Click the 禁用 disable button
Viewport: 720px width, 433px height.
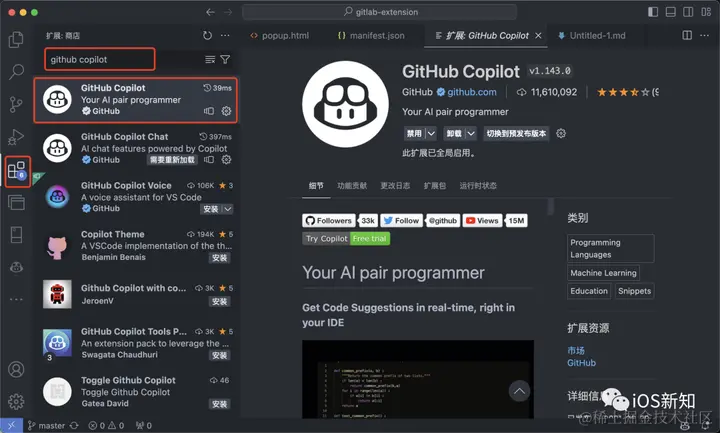click(x=414, y=133)
